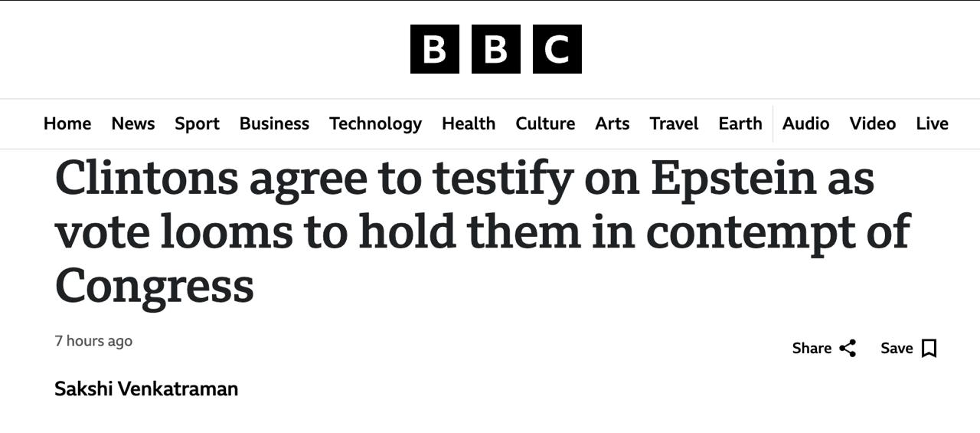Open the Audio section
980x433 pixels.
(805, 123)
